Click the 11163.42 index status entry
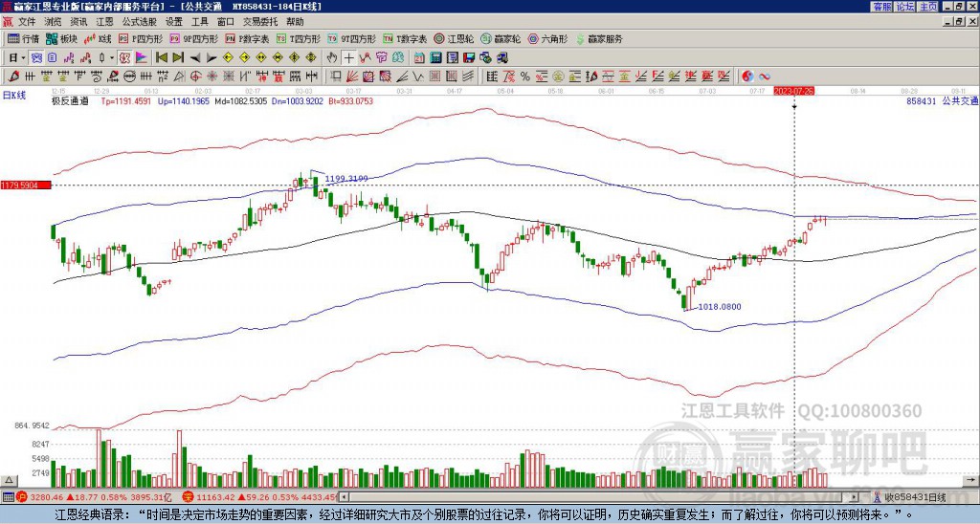 pos(260,497)
